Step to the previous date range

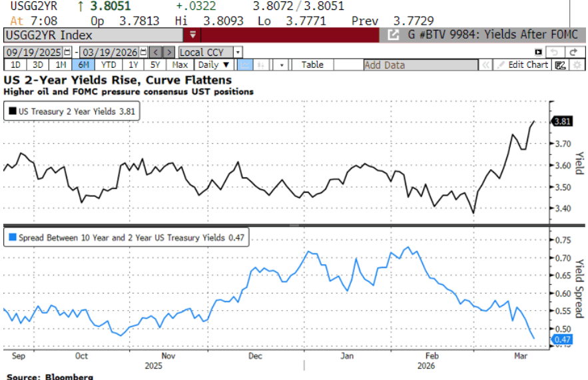tap(156, 52)
